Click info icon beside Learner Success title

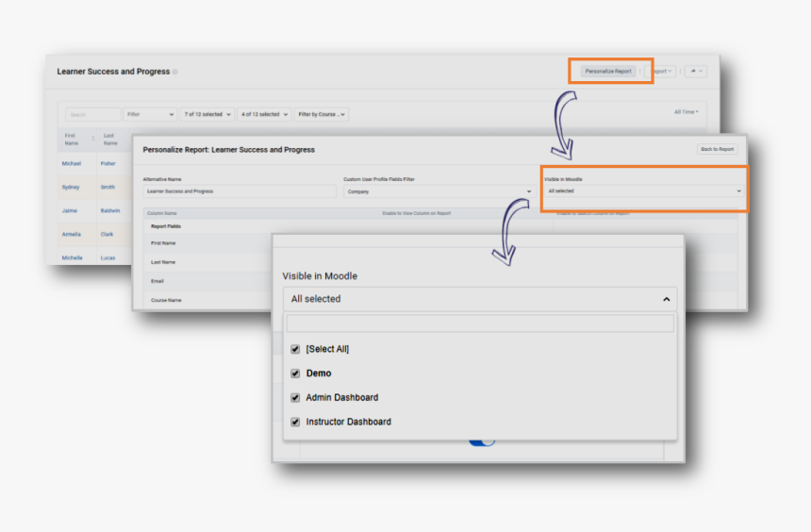point(175,72)
